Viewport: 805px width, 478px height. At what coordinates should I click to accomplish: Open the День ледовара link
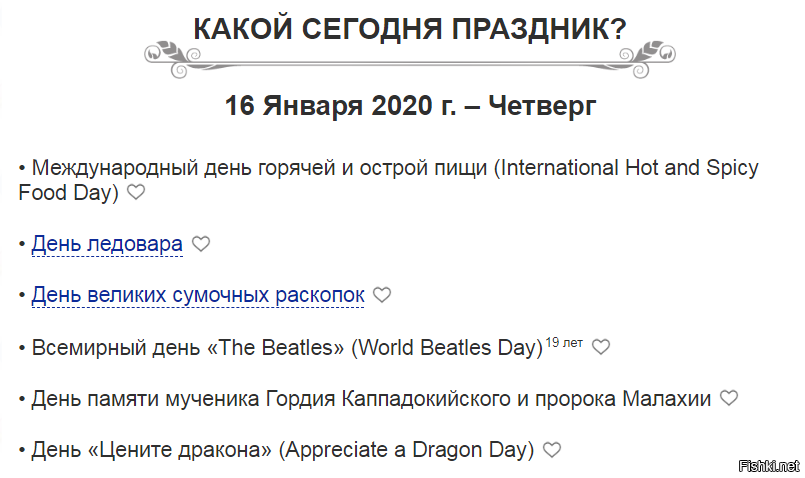(x=107, y=244)
